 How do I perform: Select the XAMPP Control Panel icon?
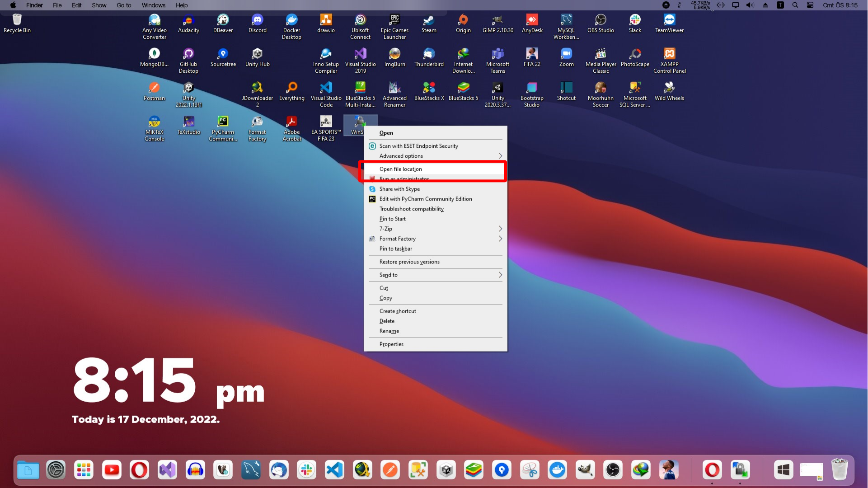coord(669,61)
